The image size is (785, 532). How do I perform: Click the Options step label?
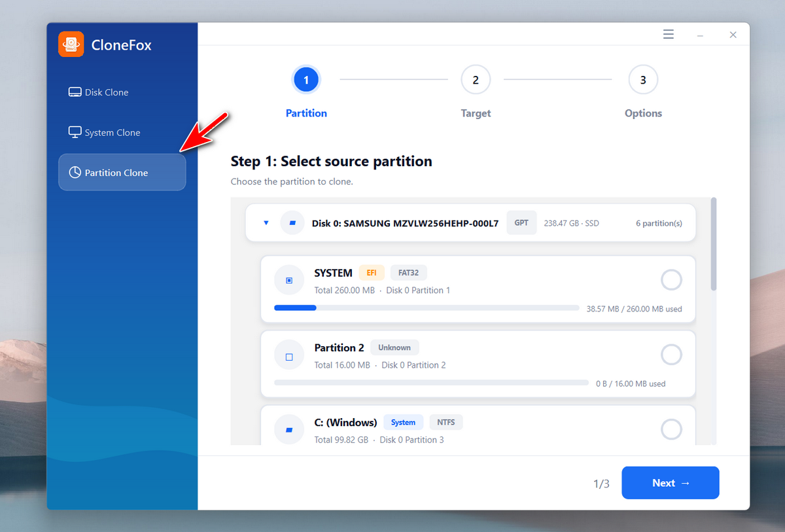pos(643,113)
